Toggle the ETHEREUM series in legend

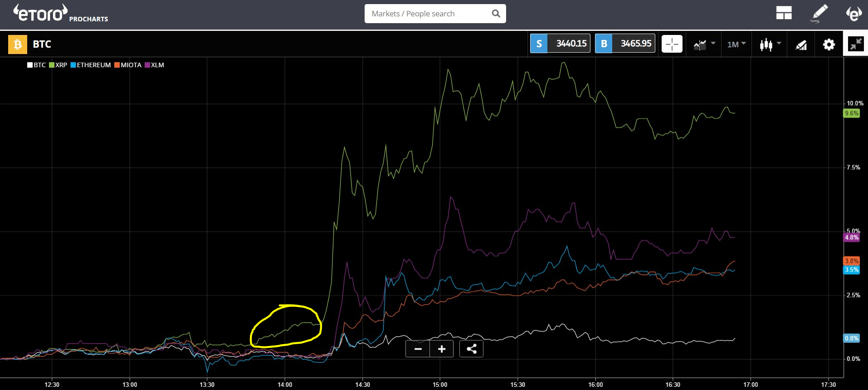[91, 65]
